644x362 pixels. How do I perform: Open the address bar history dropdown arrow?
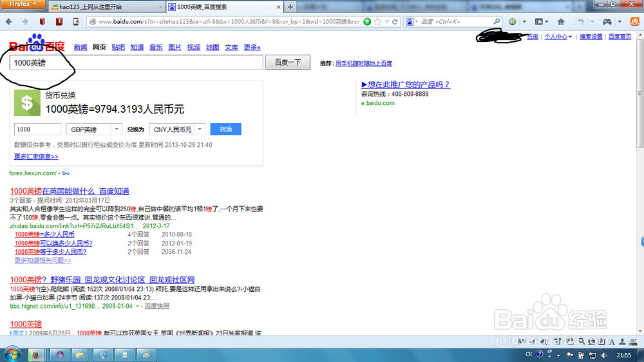(386, 22)
